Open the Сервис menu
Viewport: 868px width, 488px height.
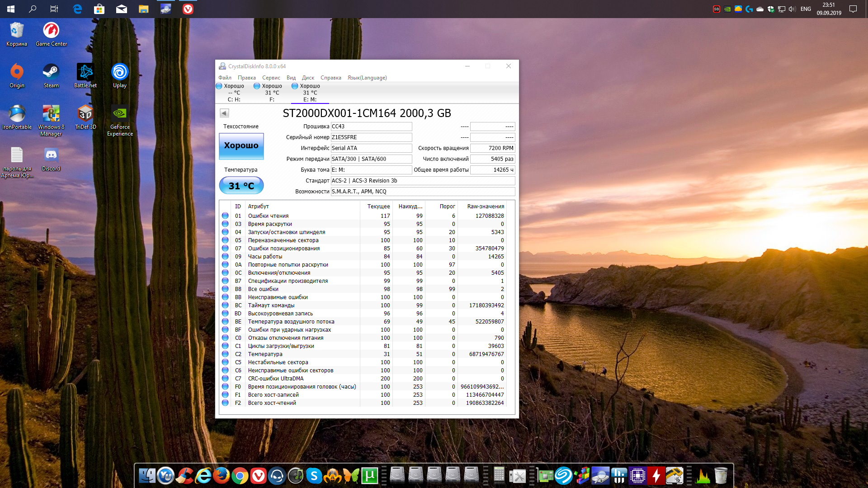pos(271,78)
